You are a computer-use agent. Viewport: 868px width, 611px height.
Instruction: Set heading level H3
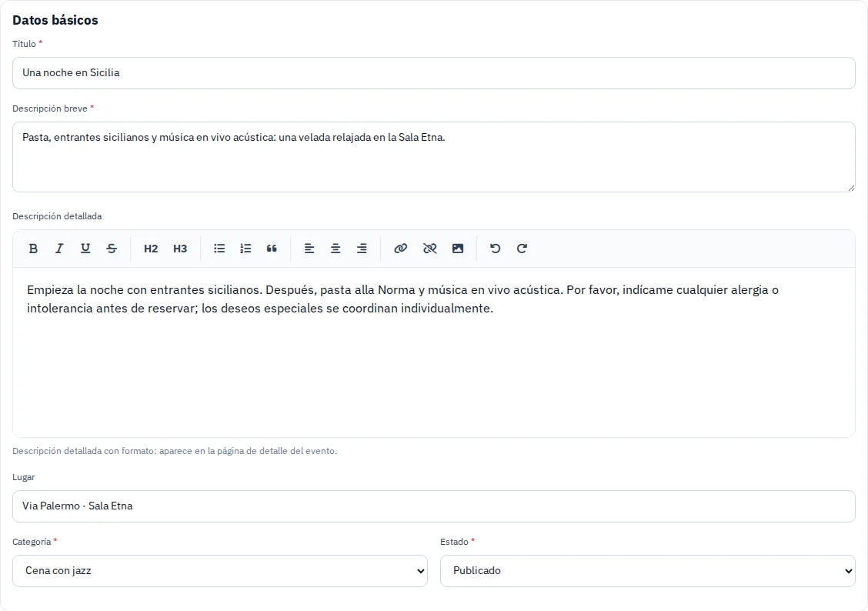click(x=180, y=249)
